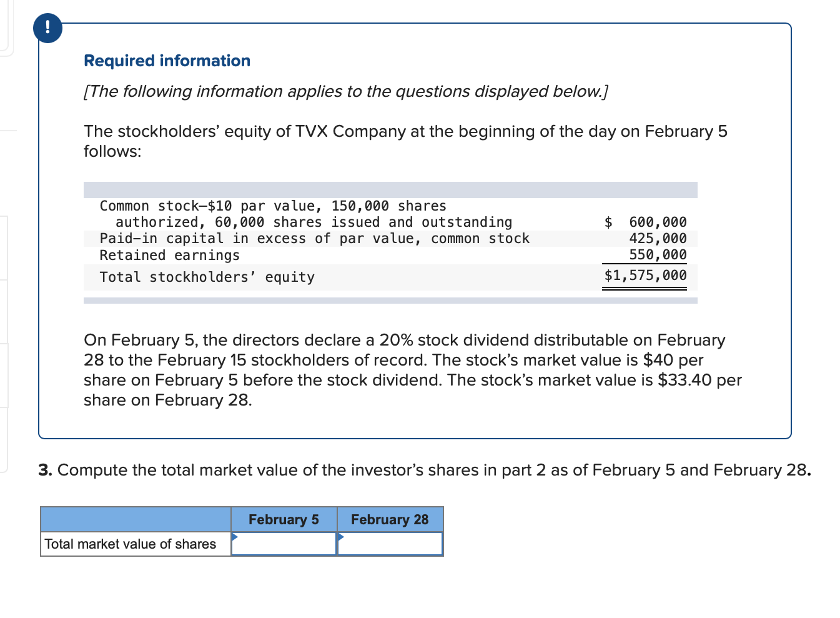Screen dimensions: 840x618
Task: Click the blank top-left answer table header cell
Action: click(136, 519)
